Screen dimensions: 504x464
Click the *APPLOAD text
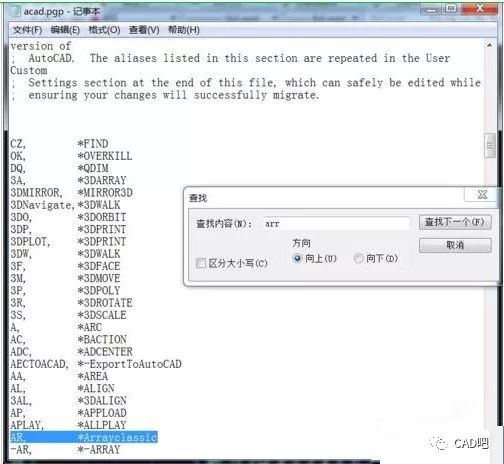tap(102, 413)
